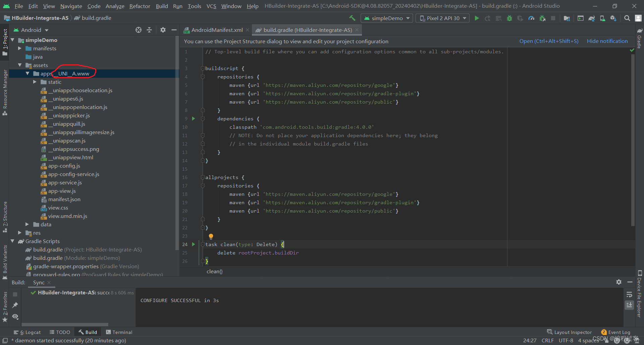Click the Project panel vertical scrollbar
The image size is (644, 345).
pyautogui.click(x=177, y=143)
